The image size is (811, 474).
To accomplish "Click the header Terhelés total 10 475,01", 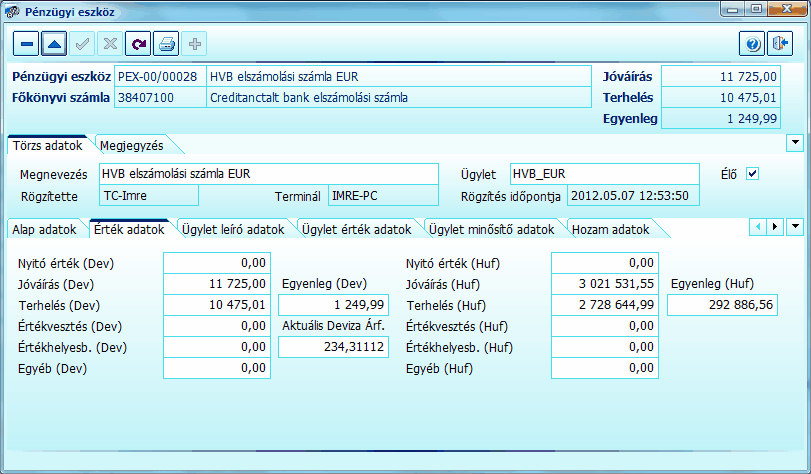I will tap(721, 97).
